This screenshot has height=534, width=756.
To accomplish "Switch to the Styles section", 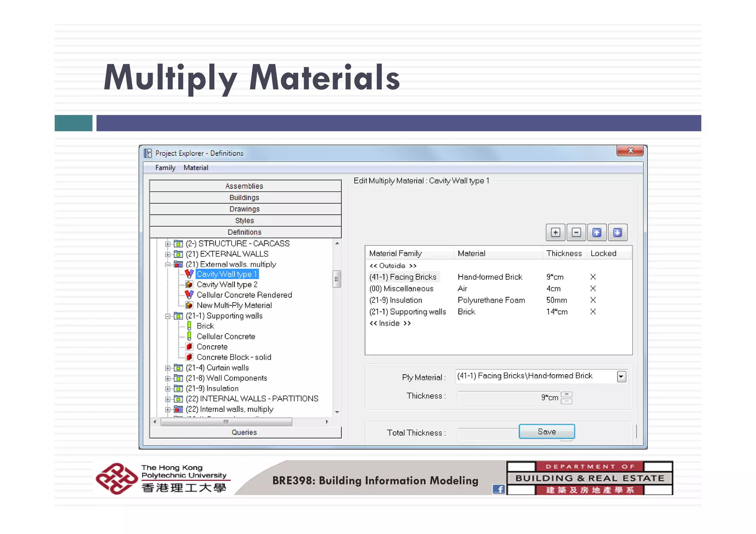I will (x=245, y=220).
